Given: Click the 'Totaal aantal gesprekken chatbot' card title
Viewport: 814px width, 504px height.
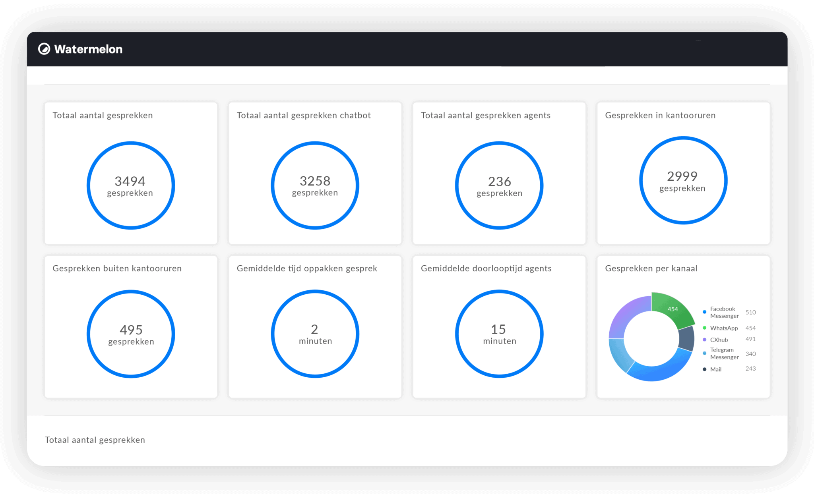Looking at the screenshot, I should pyautogui.click(x=304, y=116).
